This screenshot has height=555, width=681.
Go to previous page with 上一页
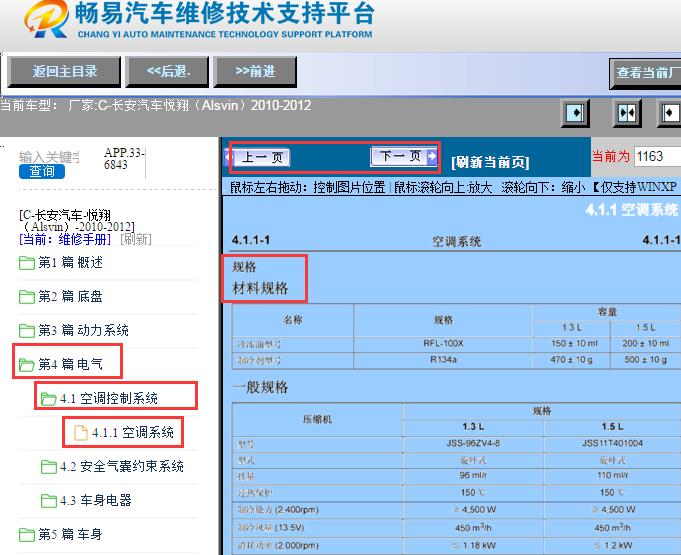point(261,157)
